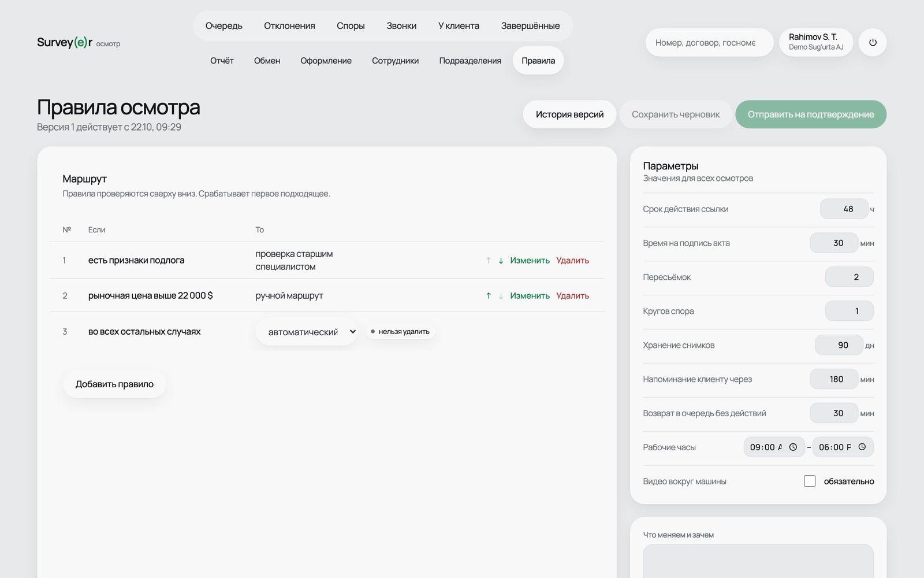Go to the Споры tab
Screen dimensions: 924x578
tap(351, 26)
